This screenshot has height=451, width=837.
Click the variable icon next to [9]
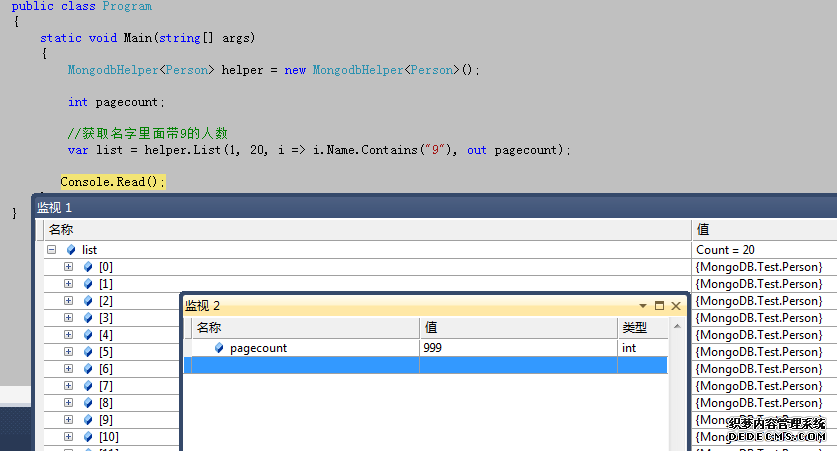[88, 420]
